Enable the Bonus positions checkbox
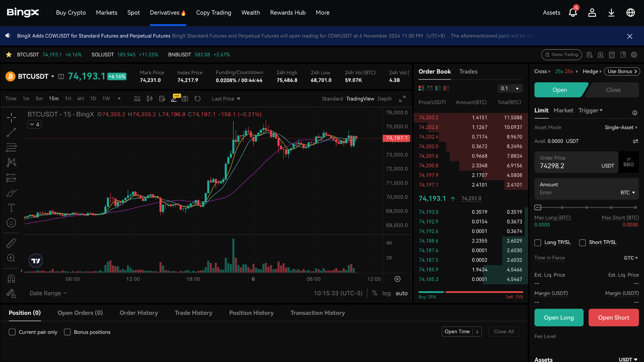Image resolution: width=644 pixels, height=362 pixels. pyautogui.click(x=67, y=332)
